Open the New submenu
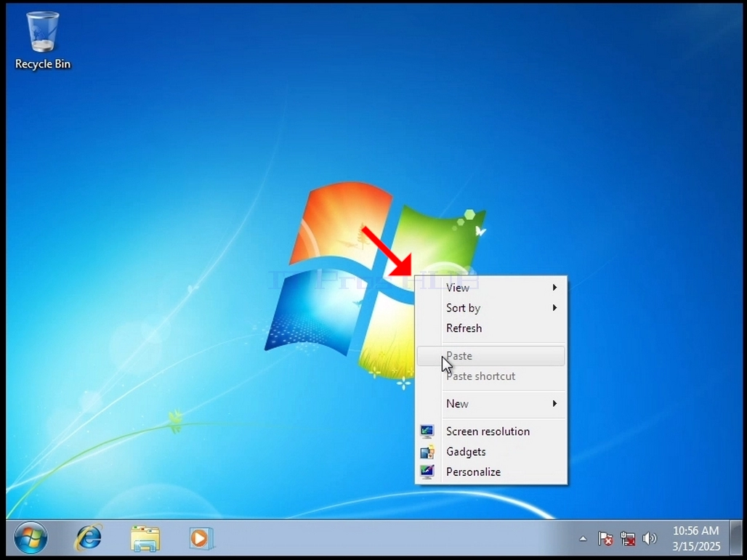 point(490,404)
